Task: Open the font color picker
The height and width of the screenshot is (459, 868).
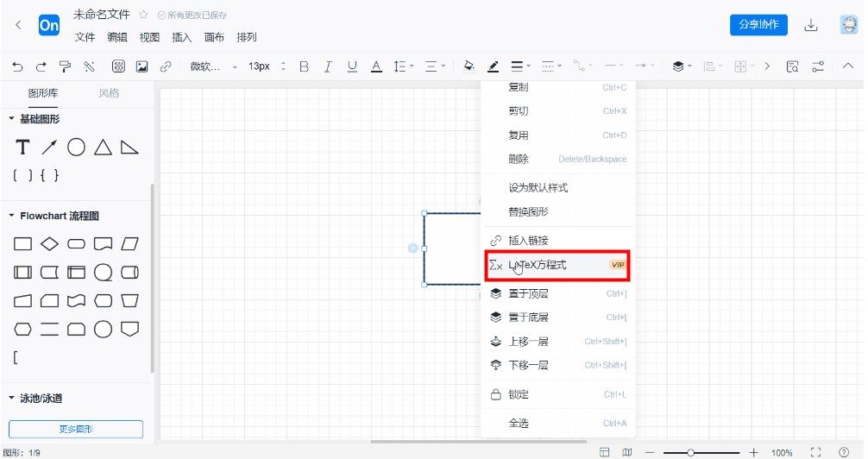Action: click(376, 67)
